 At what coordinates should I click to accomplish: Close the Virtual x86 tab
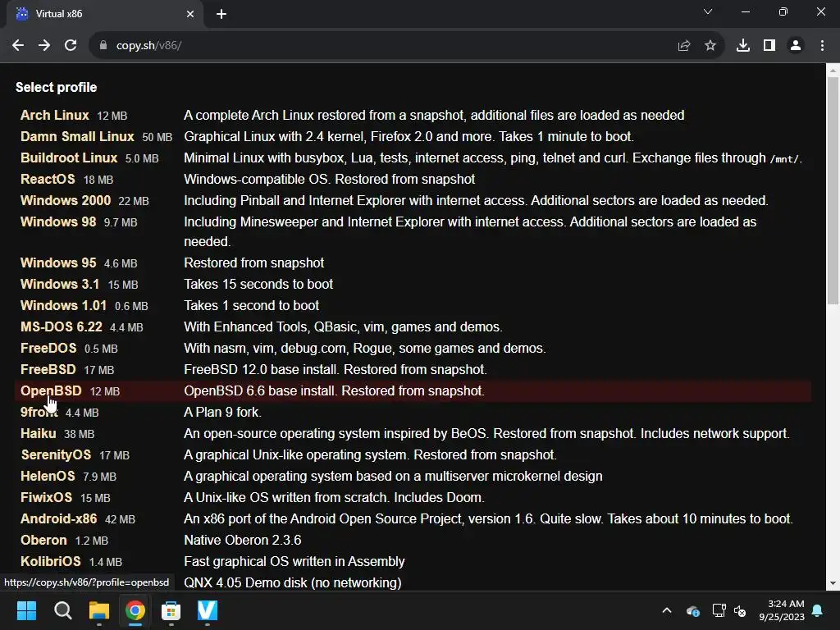pyautogui.click(x=190, y=14)
